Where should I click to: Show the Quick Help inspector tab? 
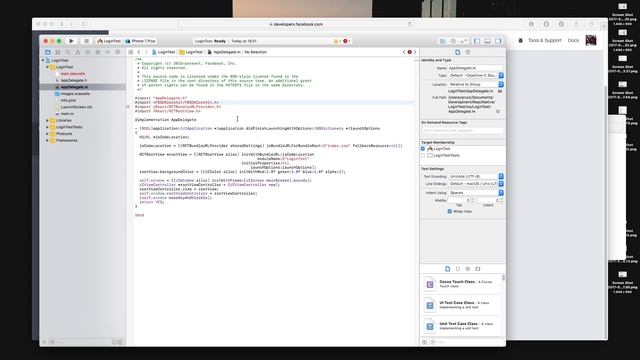click(468, 52)
